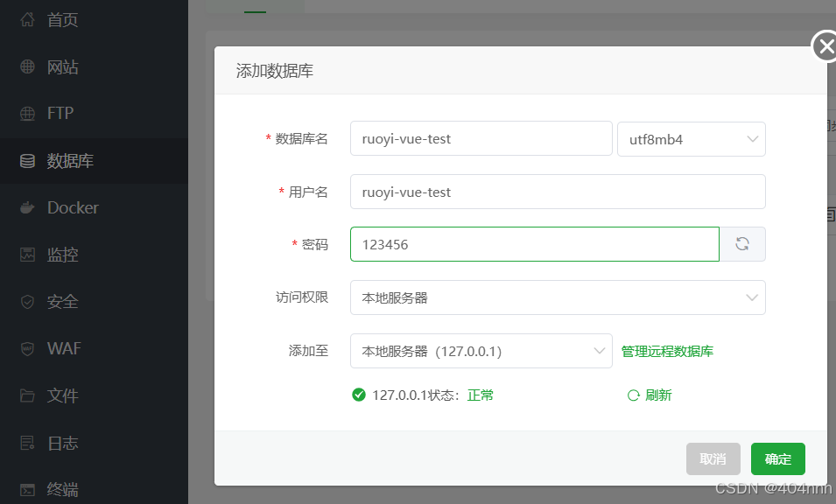Open the add-to server dropdown
The height and width of the screenshot is (504, 836).
click(481, 351)
